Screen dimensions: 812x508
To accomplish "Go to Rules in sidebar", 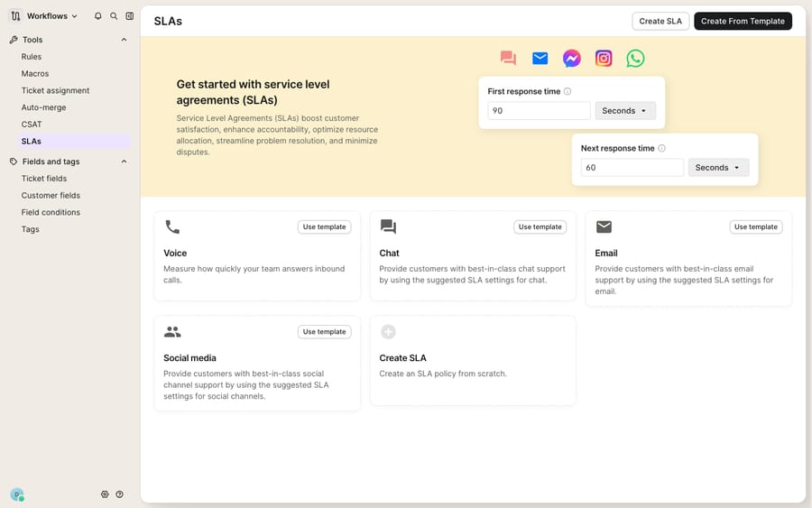I will (31, 57).
